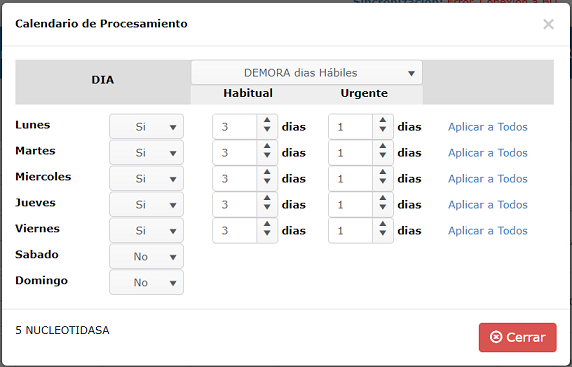The image size is (572, 367).
Task: Increase Miercoles Urgente days with up arrow
Action: click(x=383, y=172)
